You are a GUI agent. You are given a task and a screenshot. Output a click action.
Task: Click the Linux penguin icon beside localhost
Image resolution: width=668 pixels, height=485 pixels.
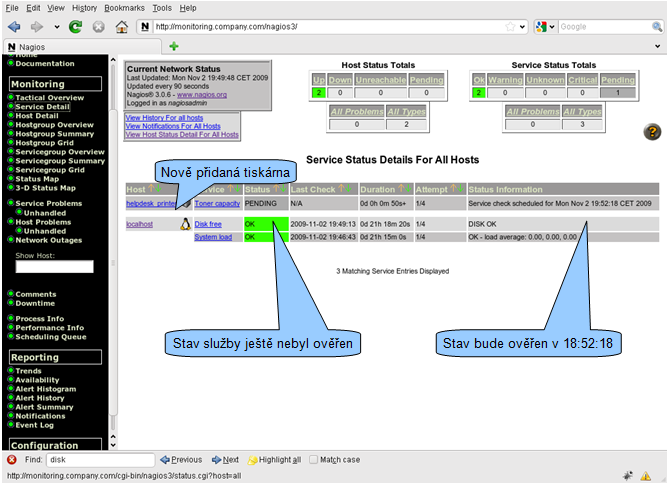[x=185, y=224]
